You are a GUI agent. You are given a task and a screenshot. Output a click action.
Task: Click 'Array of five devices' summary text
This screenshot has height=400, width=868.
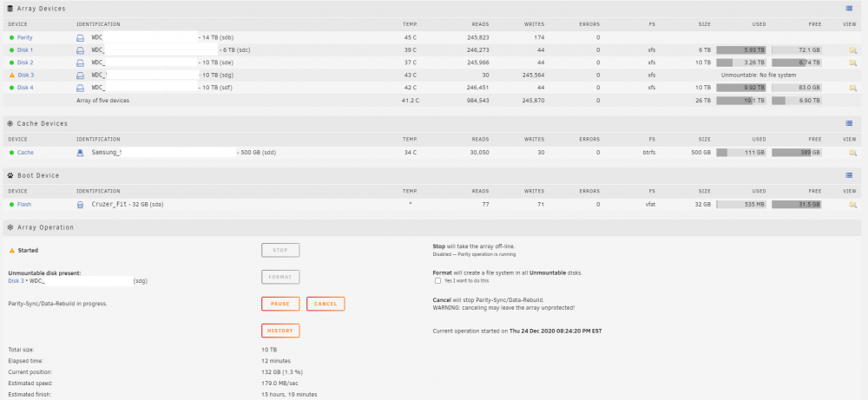pyautogui.click(x=103, y=101)
